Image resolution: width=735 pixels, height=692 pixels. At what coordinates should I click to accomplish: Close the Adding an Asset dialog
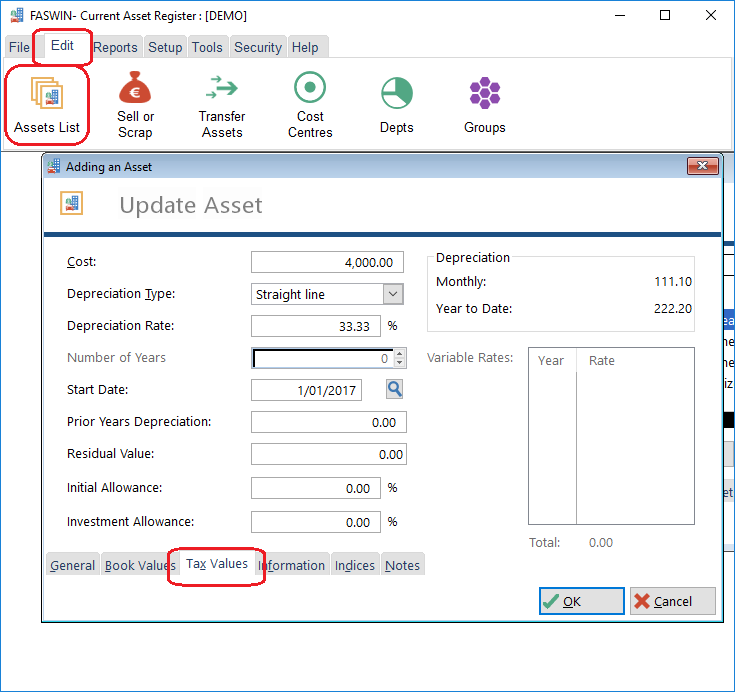click(702, 165)
